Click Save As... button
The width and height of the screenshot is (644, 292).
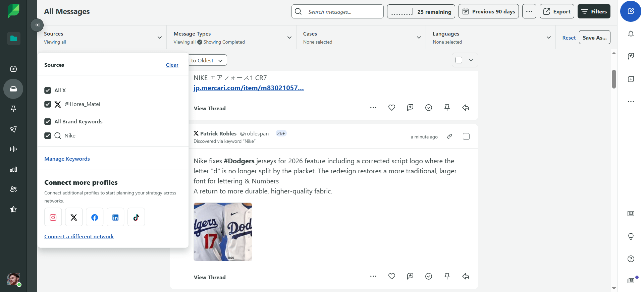click(x=595, y=37)
